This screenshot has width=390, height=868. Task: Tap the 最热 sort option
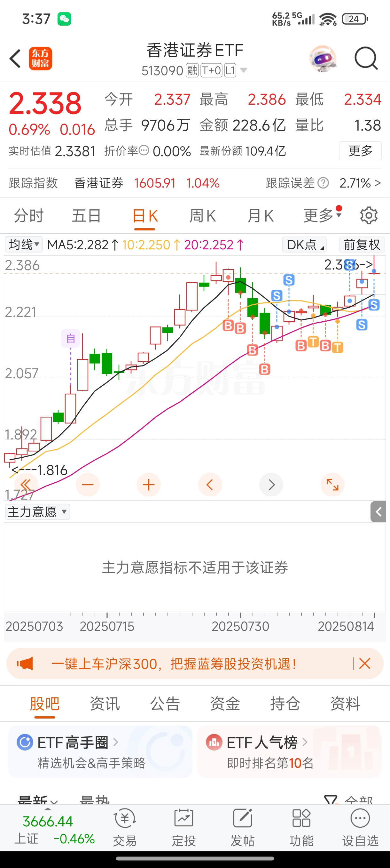coord(95,800)
